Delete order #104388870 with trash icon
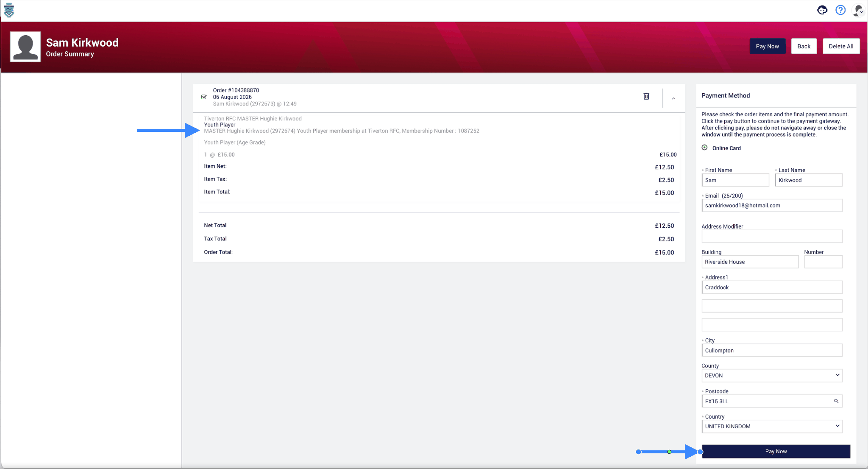 pos(646,96)
